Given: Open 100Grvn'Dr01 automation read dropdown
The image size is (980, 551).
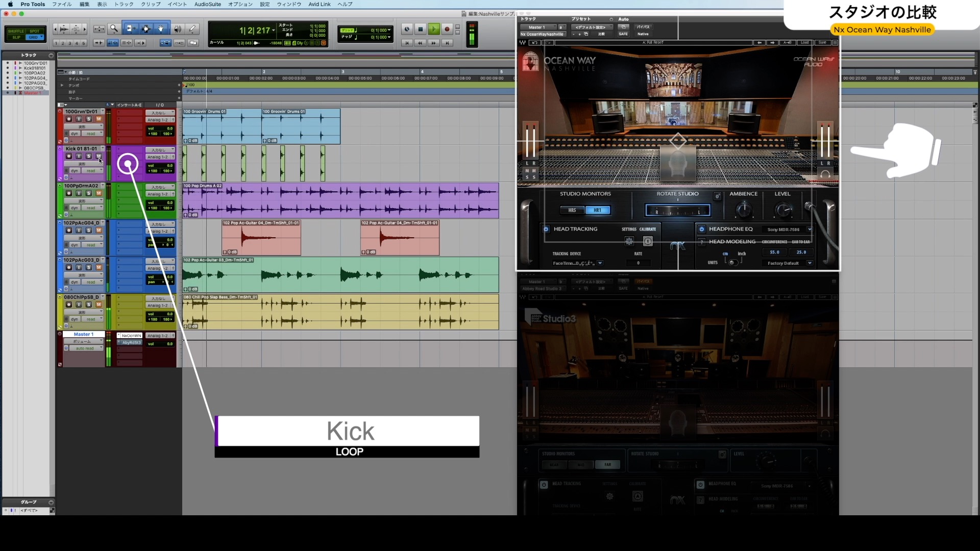Looking at the screenshot, I should [92, 134].
